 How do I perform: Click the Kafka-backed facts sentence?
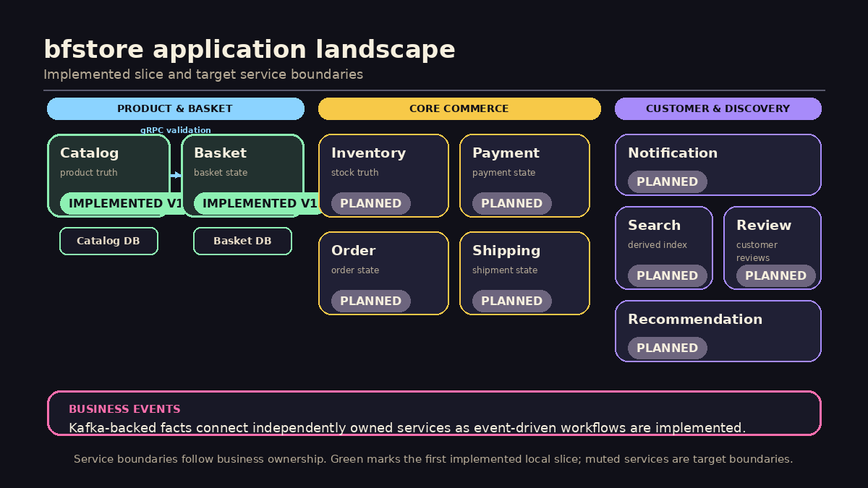pos(407,428)
